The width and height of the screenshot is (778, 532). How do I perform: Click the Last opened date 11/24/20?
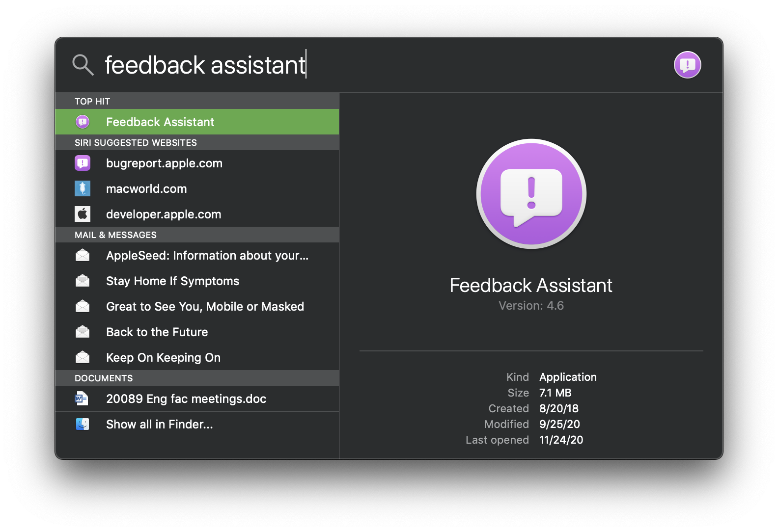561,440
